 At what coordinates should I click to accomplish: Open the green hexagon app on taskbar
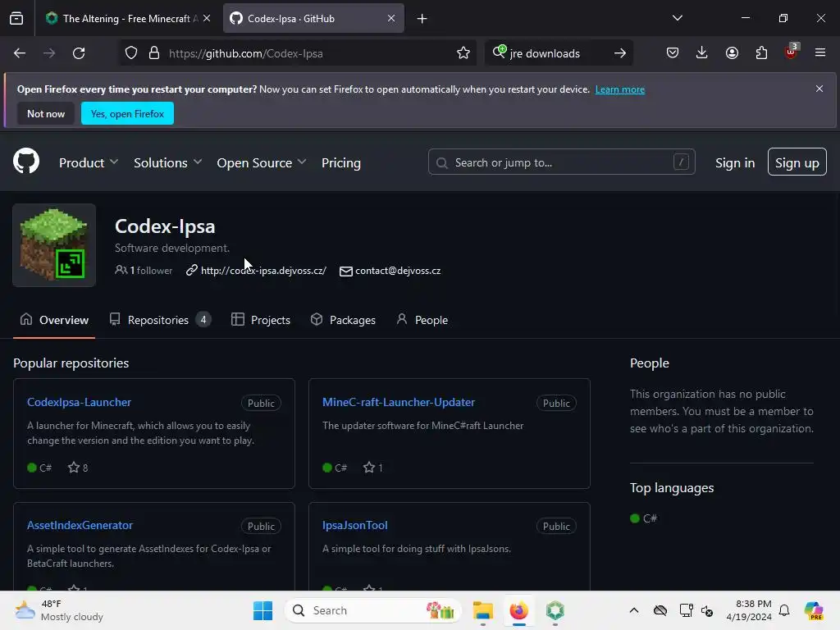point(555,610)
